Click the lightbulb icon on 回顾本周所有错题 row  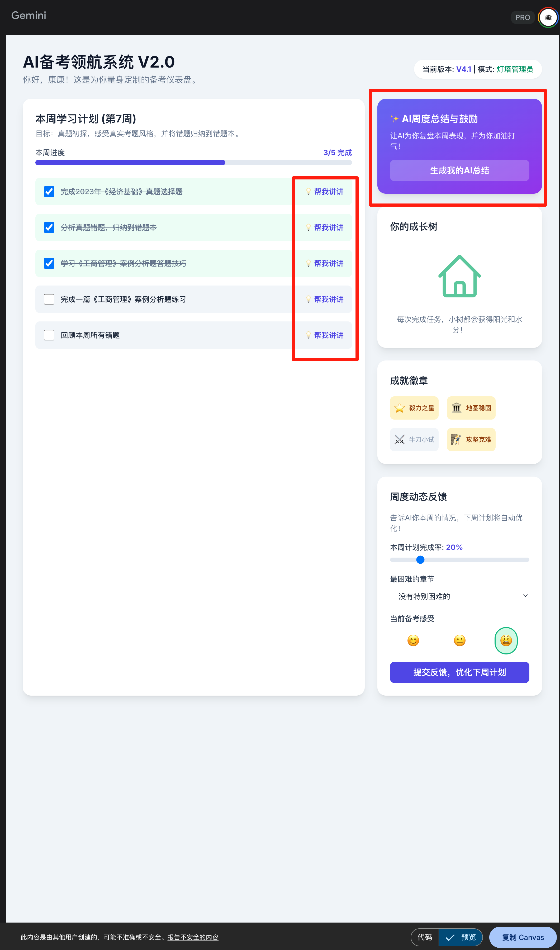(x=309, y=335)
